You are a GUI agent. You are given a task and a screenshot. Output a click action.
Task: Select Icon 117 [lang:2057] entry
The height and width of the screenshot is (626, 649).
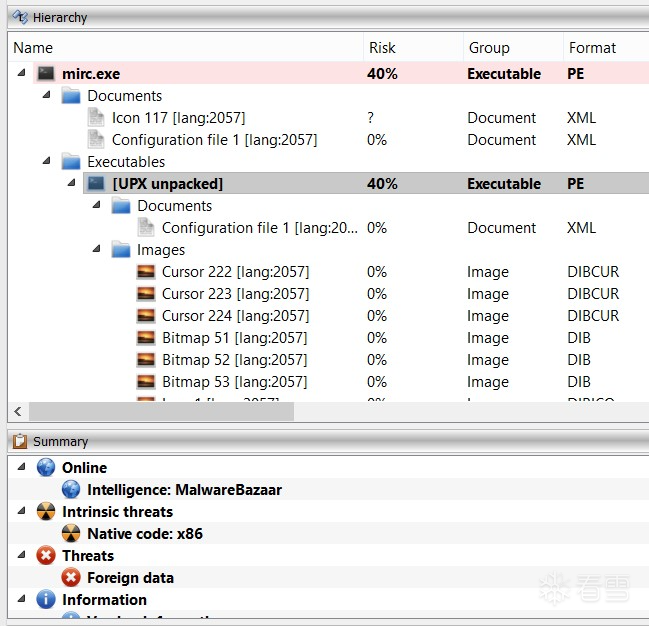178,118
